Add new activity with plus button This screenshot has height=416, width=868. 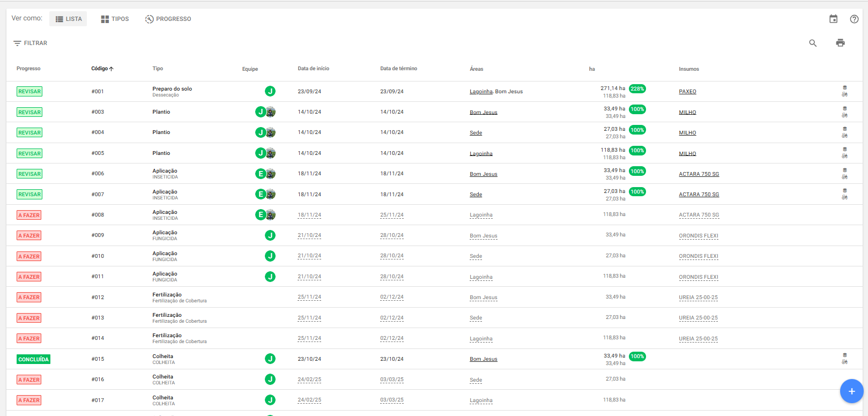point(851,391)
